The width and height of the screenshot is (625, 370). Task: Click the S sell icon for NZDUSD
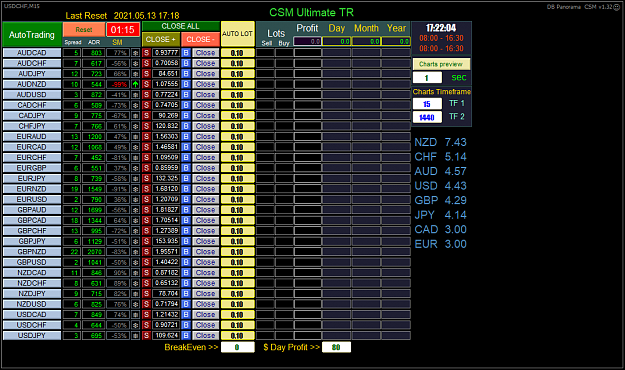(146, 304)
